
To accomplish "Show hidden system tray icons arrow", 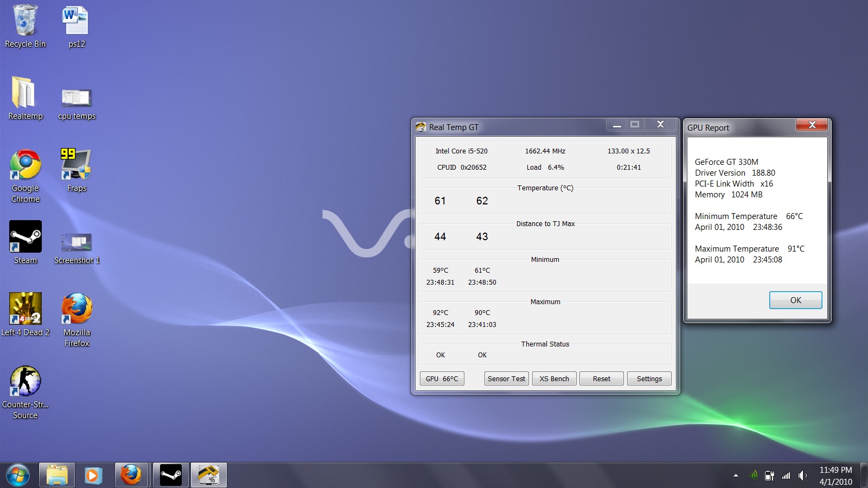I will 736,476.
